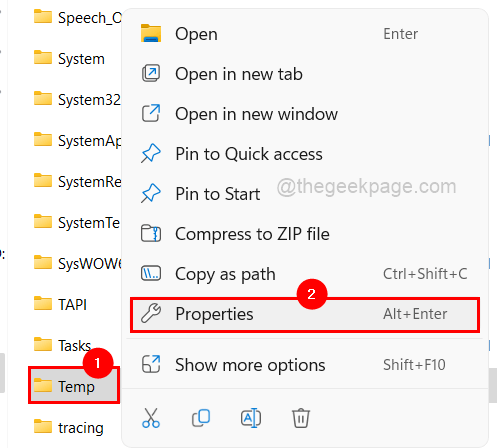Select the Tasks folder
Screen dimensions: 497x448
pos(62,345)
